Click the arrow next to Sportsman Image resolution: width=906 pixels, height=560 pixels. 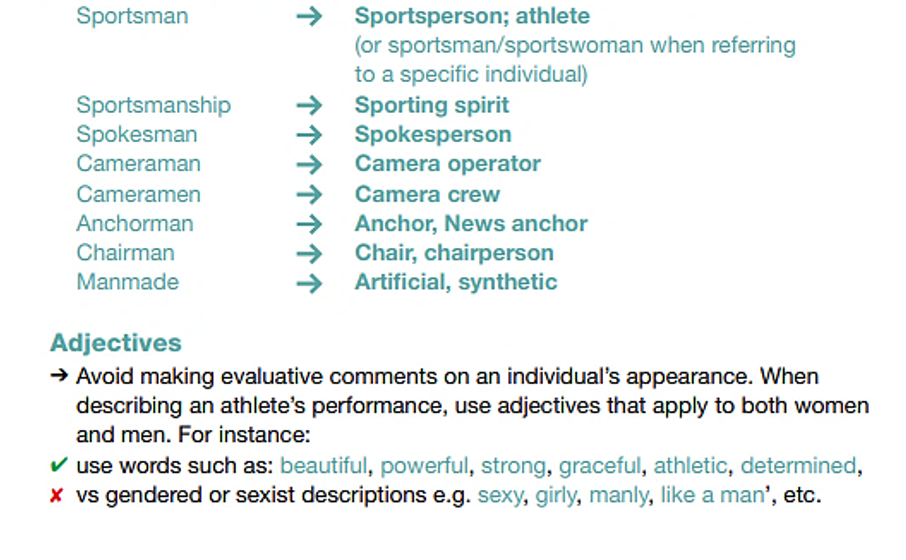(x=310, y=17)
